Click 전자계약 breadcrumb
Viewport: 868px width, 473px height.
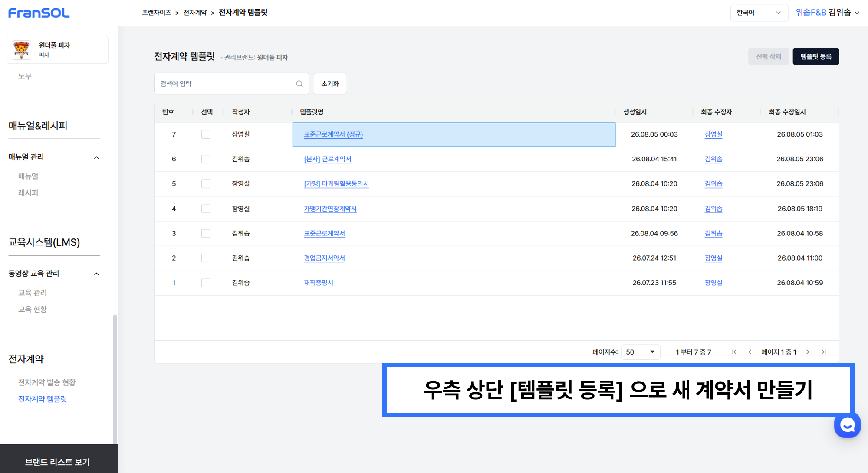pyautogui.click(x=195, y=13)
